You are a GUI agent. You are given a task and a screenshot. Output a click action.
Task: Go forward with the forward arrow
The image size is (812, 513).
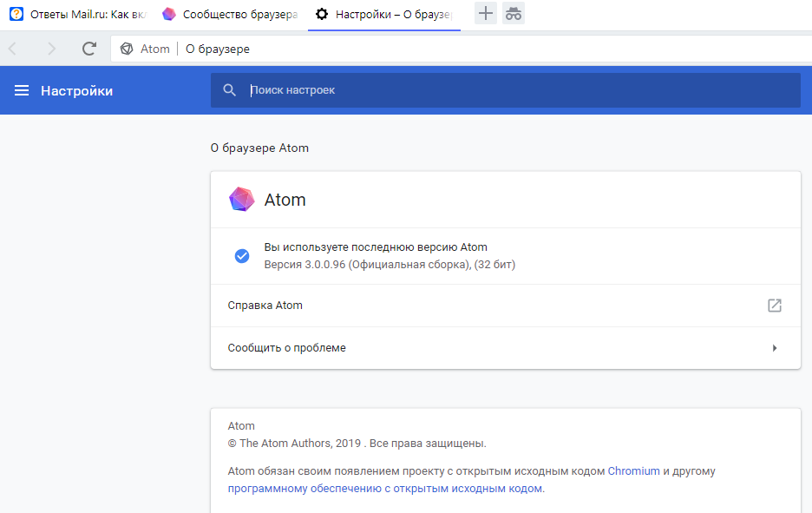[x=51, y=49]
